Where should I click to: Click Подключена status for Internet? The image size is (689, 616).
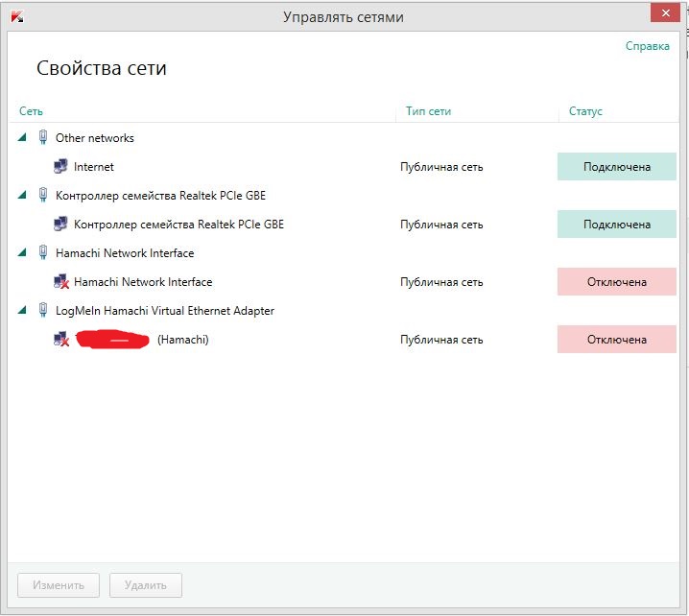(616, 167)
